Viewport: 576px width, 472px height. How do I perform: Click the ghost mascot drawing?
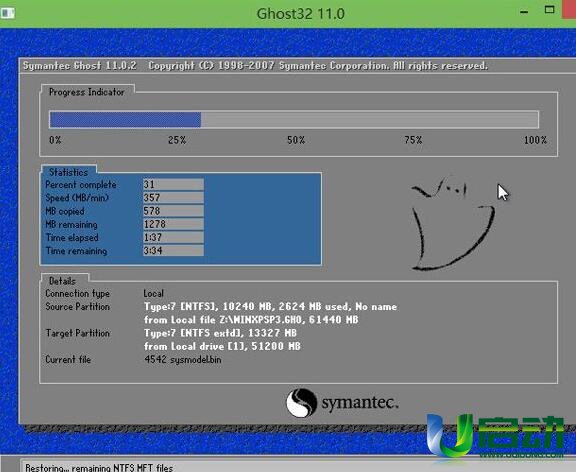click(x=452, y=223)
